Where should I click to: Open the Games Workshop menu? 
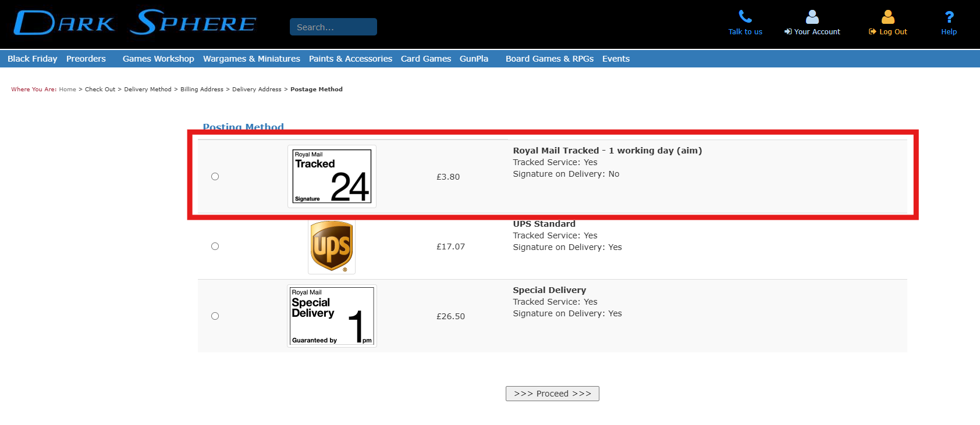[x=158, y=59]
